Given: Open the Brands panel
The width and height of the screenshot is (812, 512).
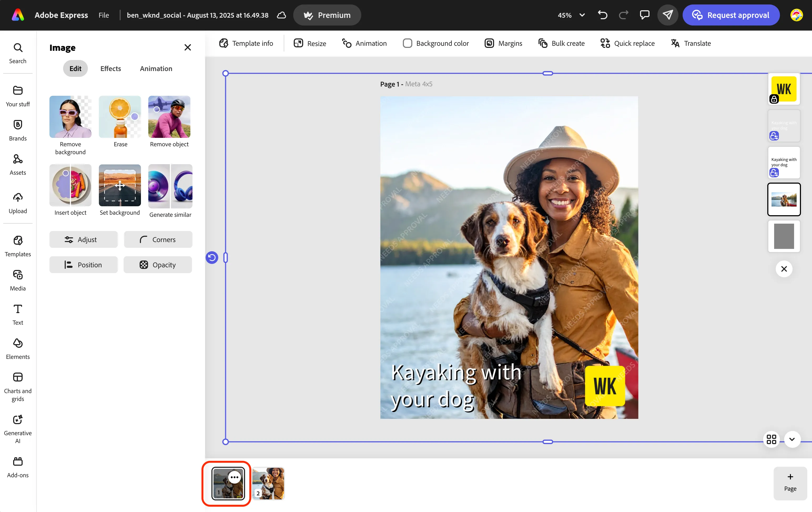Looking at the screenshot, I should tap(18, 130).
